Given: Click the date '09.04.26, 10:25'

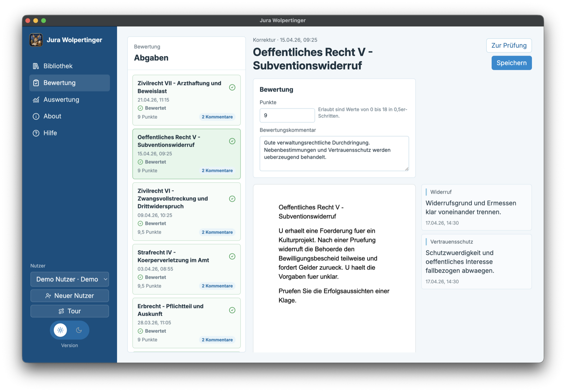Looking at the screenshot, I should (x=155, y=215).
